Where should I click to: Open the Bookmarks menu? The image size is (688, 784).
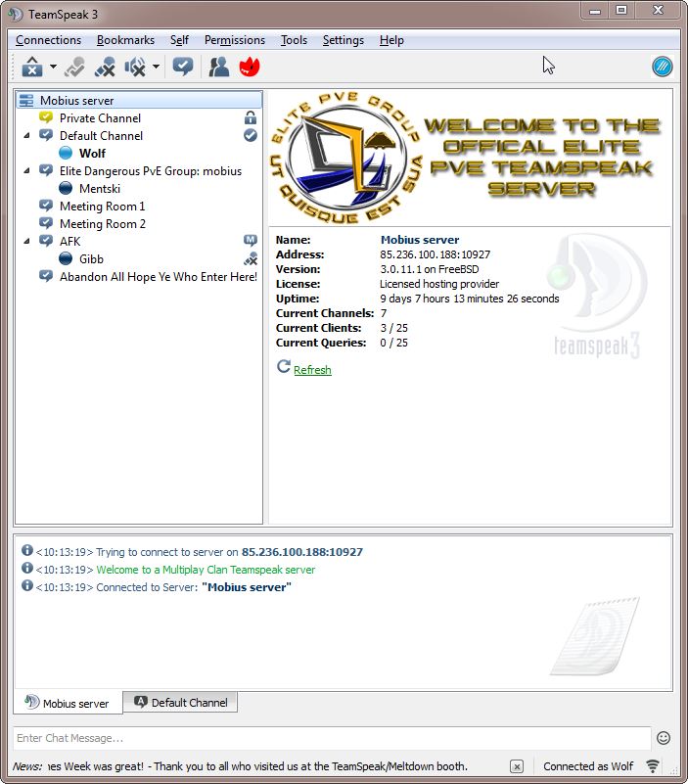point(125,40)
